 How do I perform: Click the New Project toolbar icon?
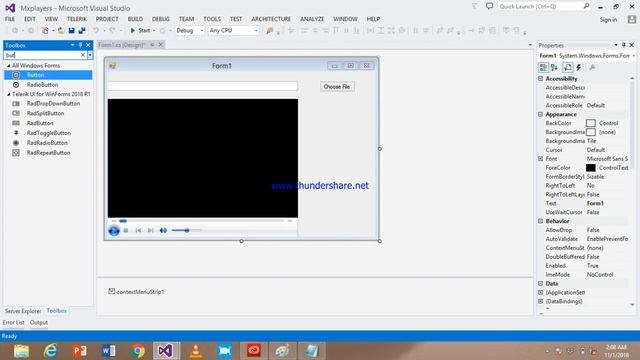click(x=45, y=30)
